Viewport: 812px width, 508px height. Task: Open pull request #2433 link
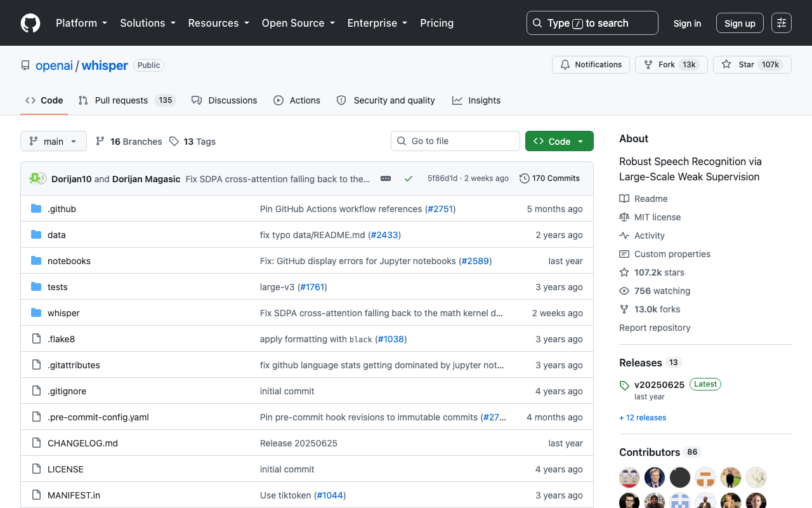384,235
